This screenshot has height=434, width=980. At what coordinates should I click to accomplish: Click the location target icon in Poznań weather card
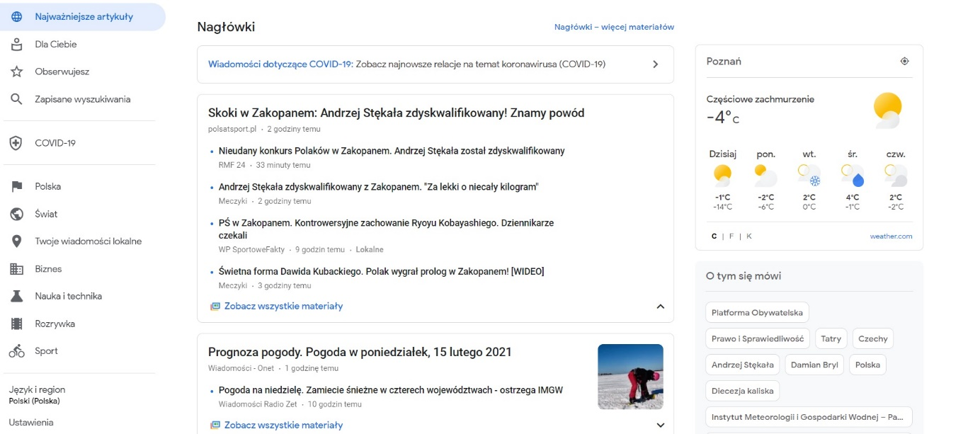tap(904, 62)
